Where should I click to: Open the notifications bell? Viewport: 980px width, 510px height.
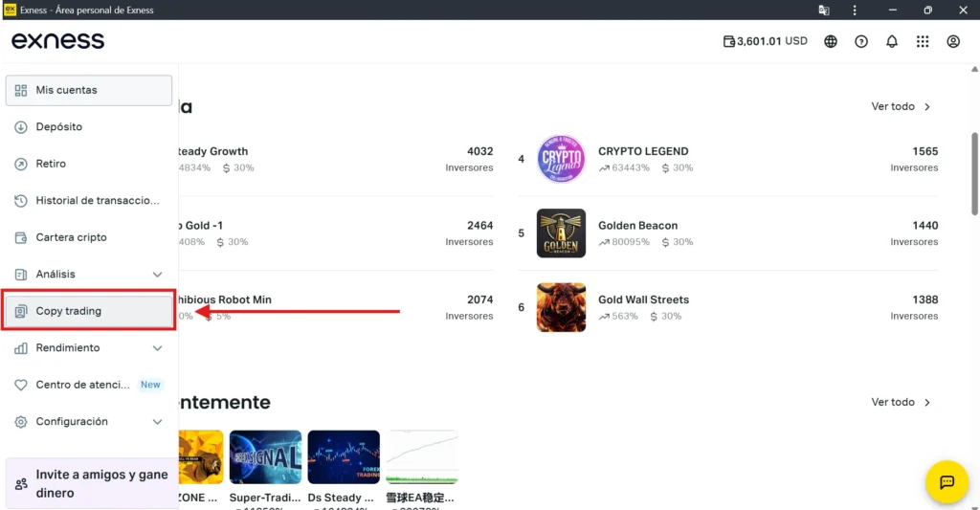(892, 41)
